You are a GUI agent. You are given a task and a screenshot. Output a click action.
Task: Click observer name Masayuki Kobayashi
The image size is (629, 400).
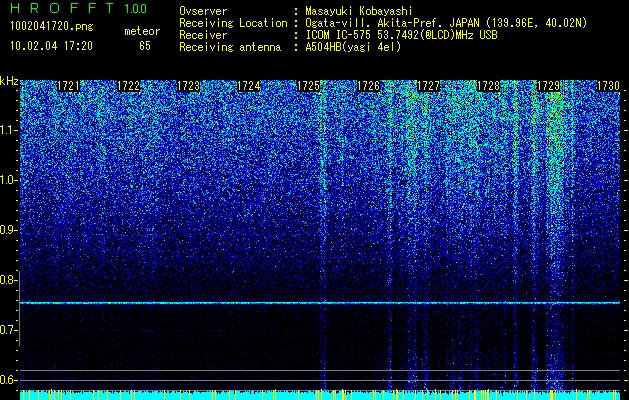(359, 11)
